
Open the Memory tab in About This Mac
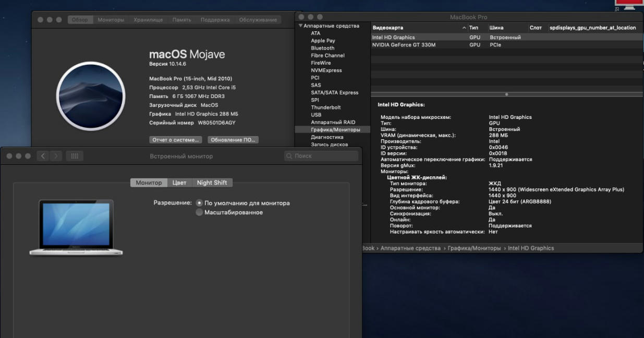182,20
